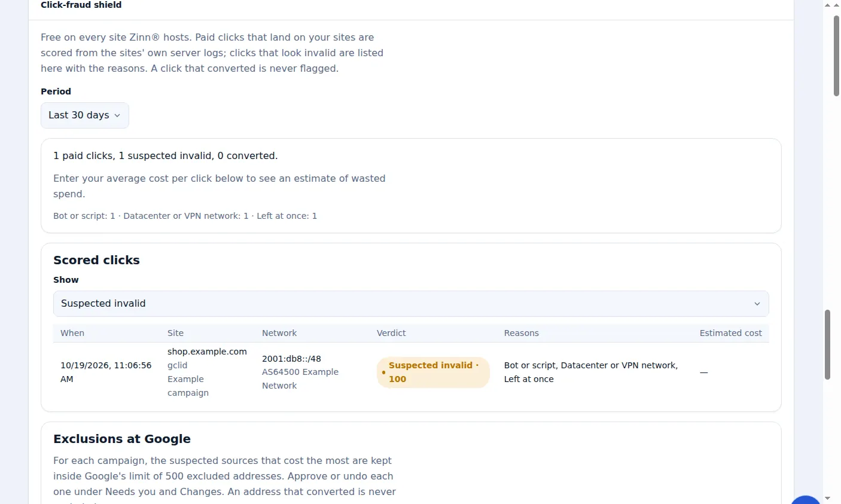841x504 pixels.
Task: Click the "Scored clicks" heading
Action: pos(96,260)
